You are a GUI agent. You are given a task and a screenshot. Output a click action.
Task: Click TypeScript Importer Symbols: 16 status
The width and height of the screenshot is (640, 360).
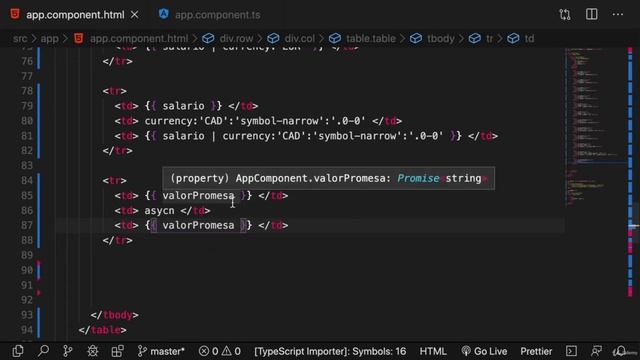point(330,351)
